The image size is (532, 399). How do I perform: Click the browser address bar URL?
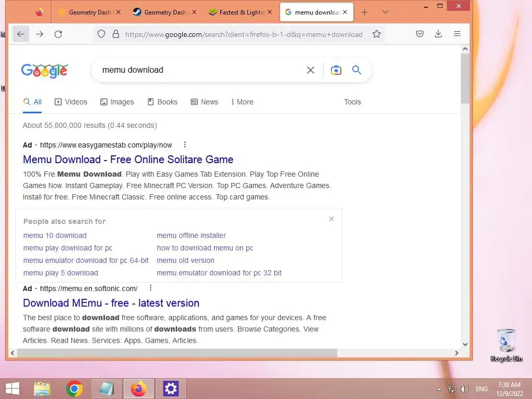[244, 34]
